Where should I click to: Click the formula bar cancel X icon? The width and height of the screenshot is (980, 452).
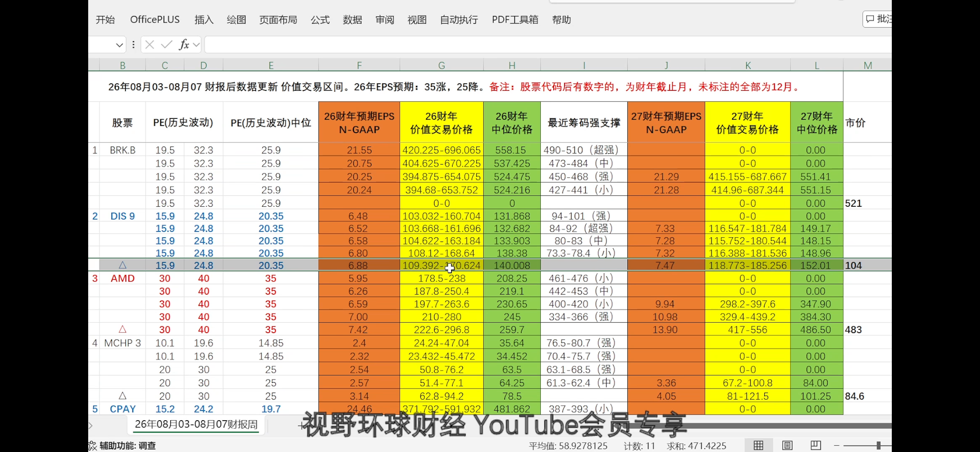150,45
